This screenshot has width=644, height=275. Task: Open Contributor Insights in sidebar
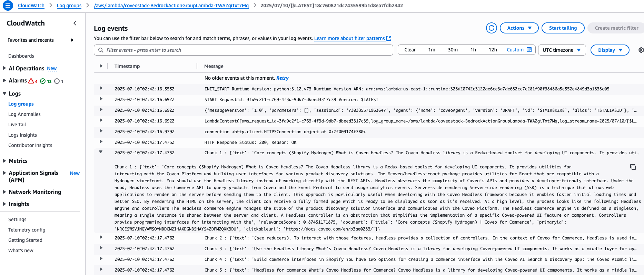30,145
